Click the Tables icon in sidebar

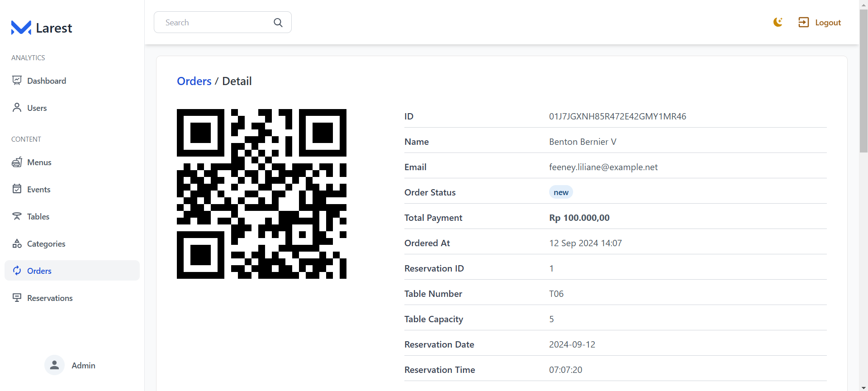click(17, 216)
